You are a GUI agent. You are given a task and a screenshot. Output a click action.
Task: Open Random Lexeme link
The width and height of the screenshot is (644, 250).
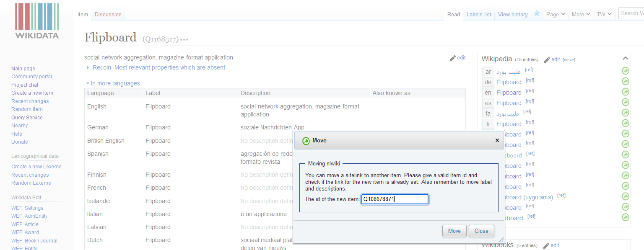31,183
